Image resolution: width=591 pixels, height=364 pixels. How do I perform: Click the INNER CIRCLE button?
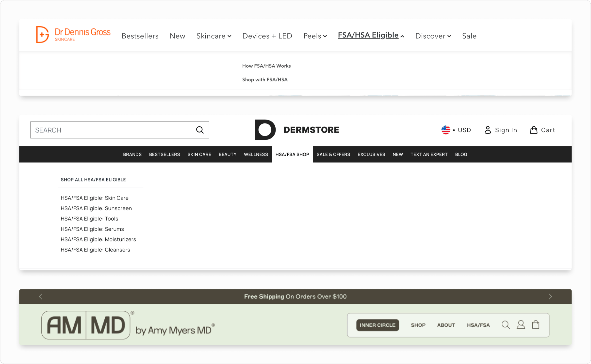pyautogui.click(x=378, y=325)
